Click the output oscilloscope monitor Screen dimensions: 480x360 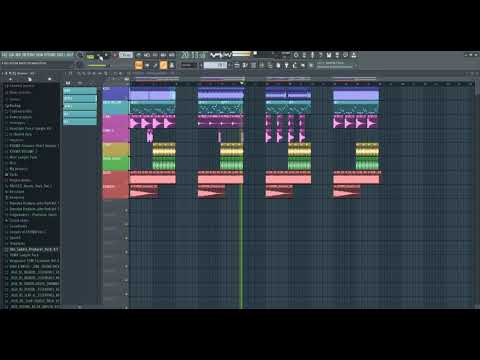[x=221, y=54]
